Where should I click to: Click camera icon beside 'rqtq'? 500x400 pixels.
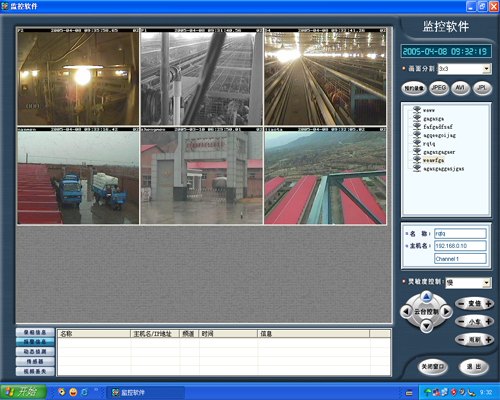(417, 143)
